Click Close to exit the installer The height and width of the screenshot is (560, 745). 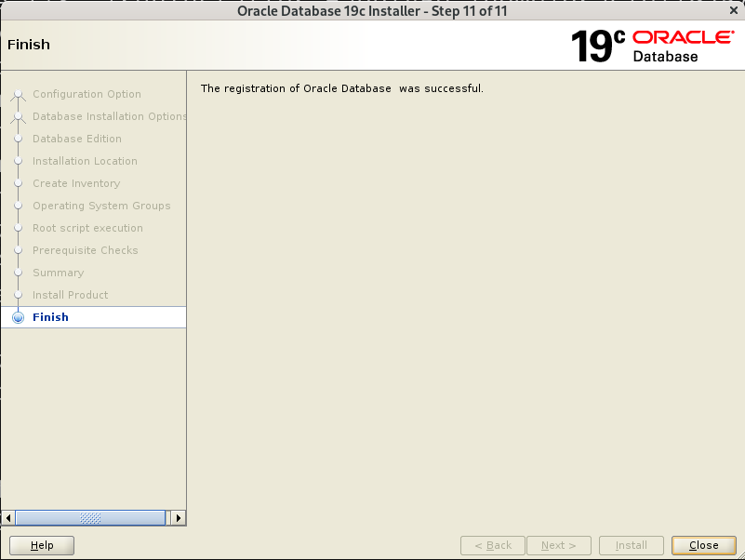(x=704, y=545)
